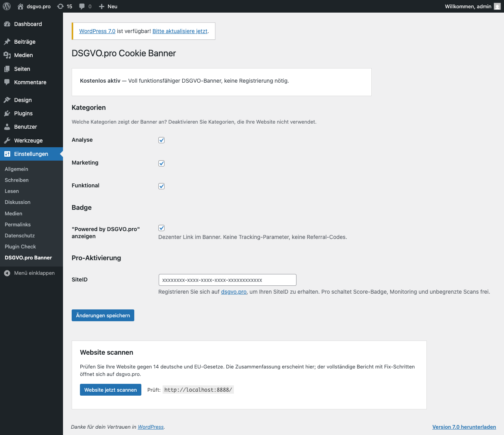Select Einstellungen menu item
The image size is (504, 435).
tap(31, 154)
